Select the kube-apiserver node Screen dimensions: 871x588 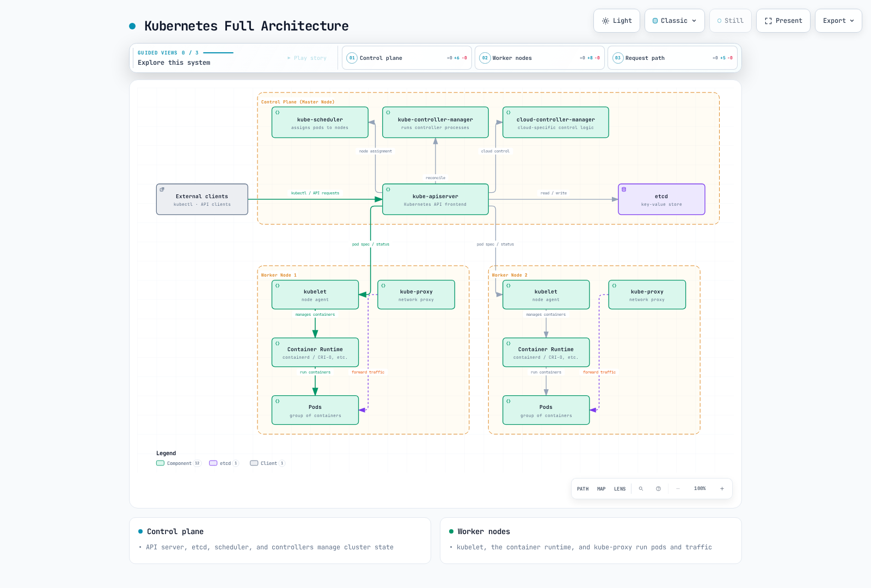tap(436, 199)
